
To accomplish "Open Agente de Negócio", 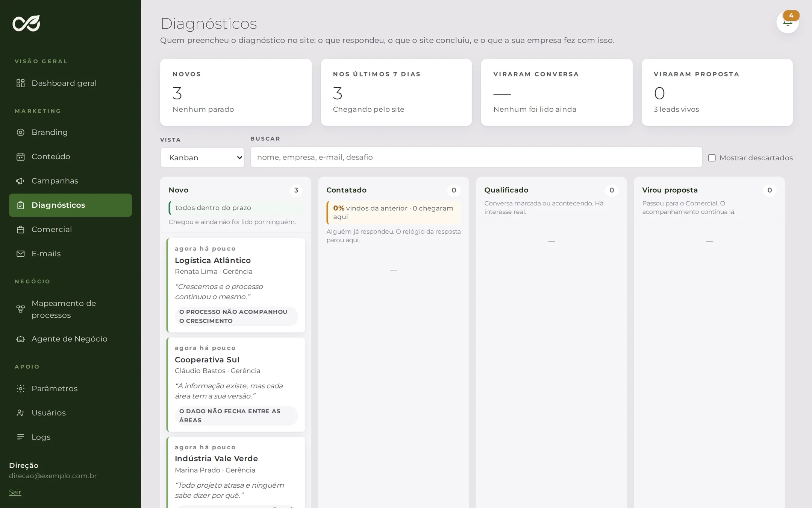I will pyautogui.click(x=71, y=339).
